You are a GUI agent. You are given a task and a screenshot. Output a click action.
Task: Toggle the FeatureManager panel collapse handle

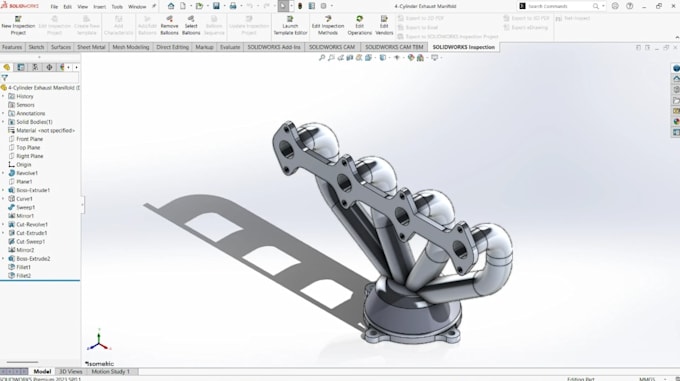82,205
